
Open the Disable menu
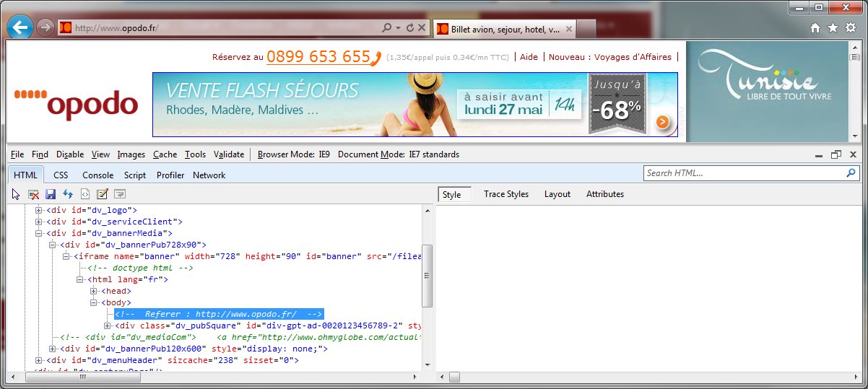[x=70, y=154]
